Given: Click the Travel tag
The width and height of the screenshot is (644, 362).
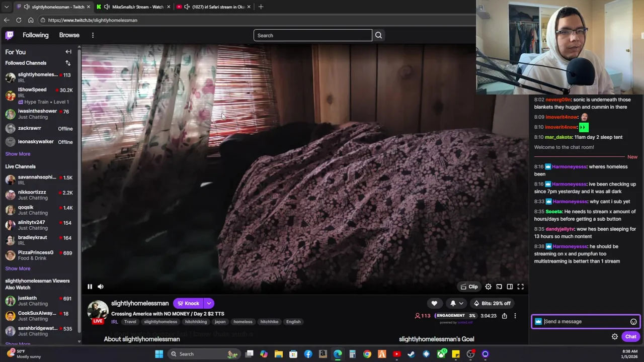Looking at the screenshot, I should [130, 322].
